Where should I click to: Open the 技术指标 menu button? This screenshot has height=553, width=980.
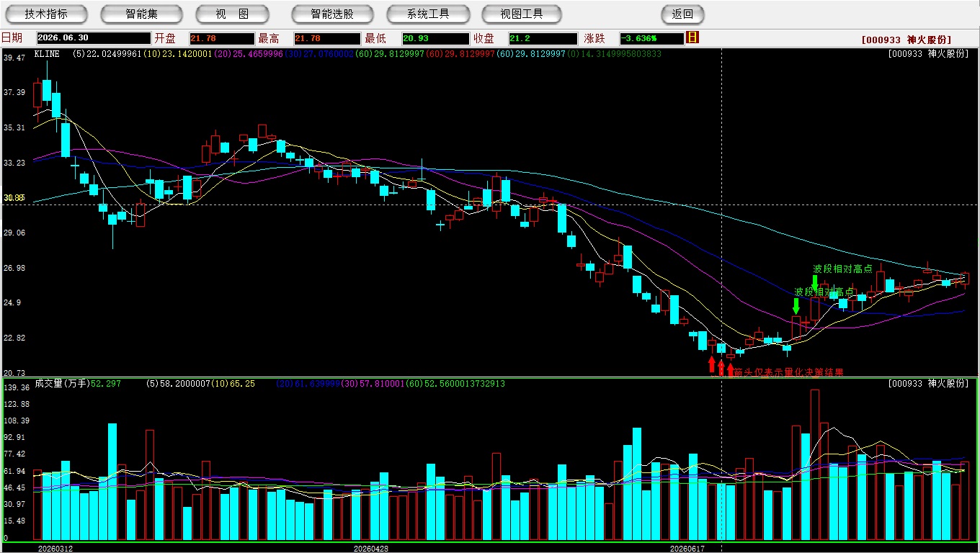(x=46, y=14)
